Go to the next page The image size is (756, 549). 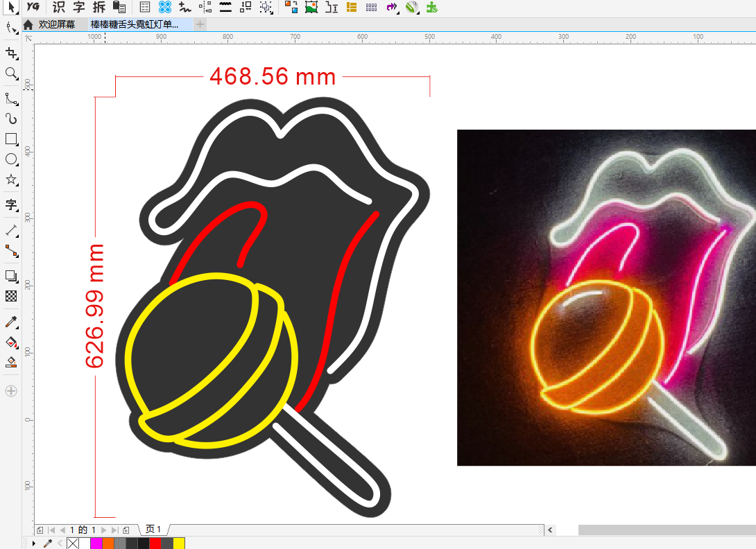point(103,530)
